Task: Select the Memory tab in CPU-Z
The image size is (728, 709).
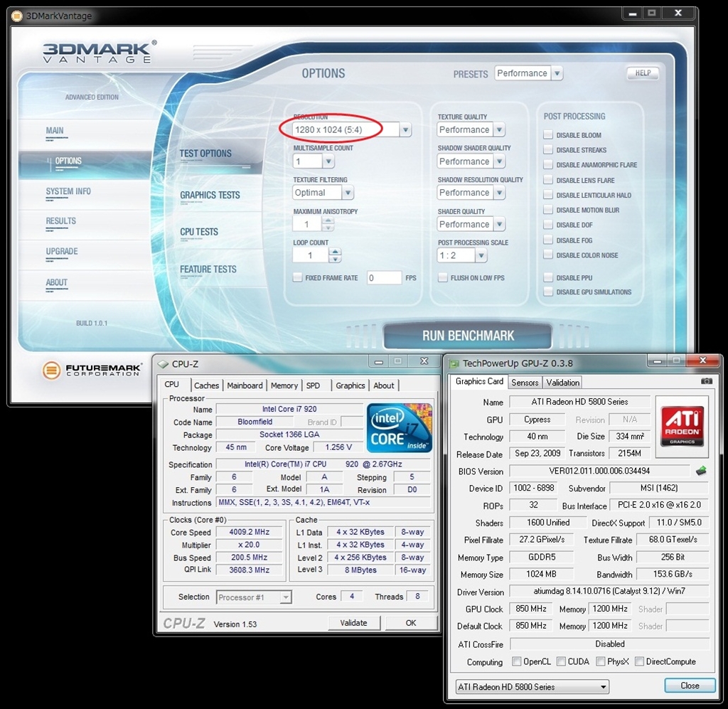Action: coord(284,385)
